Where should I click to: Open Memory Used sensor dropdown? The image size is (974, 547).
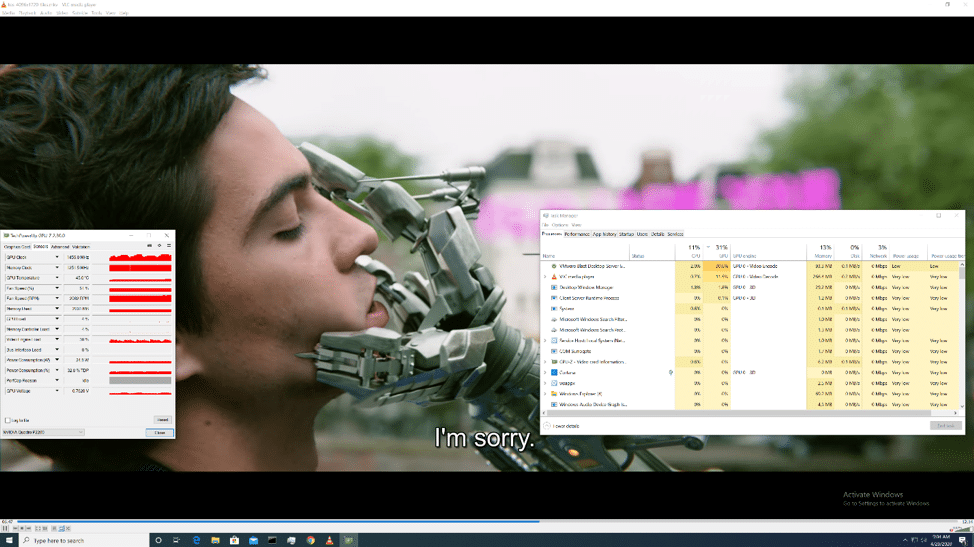pyautogui.click(x=57, y=309)
